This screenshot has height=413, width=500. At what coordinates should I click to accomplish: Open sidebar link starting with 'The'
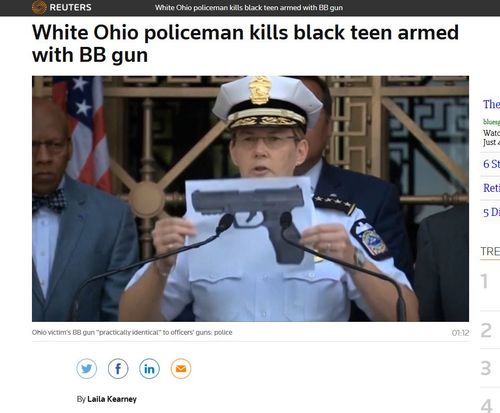tap(491, 104)
